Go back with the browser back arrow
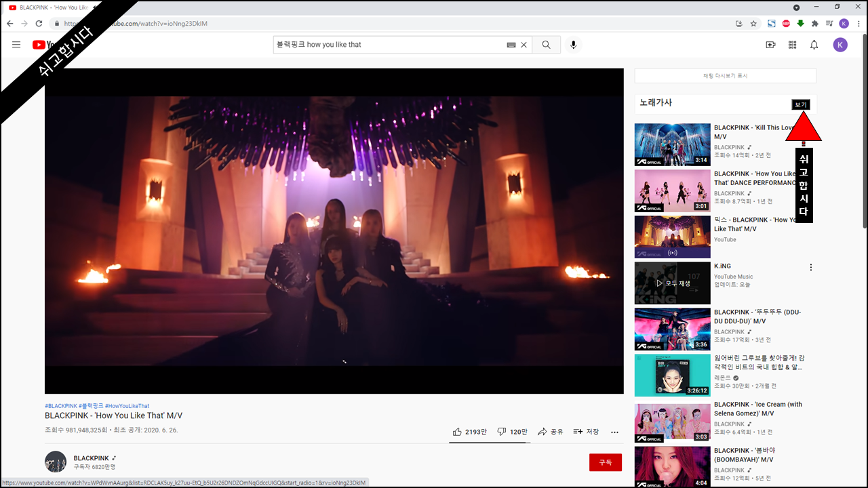 point(9,23)
